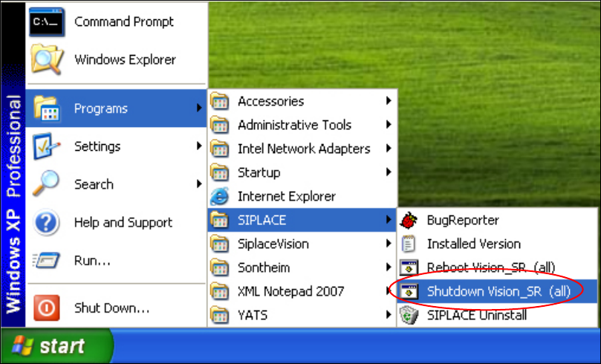Image resolution: width=601 pixels, height=364 pixels.
Task: Click the "SIPLACE" label in Programs menu
Action: click(x=261, y=220)
